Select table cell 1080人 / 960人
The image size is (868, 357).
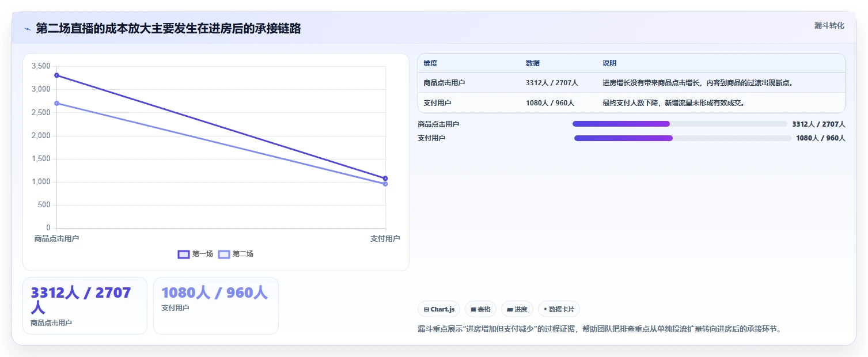(x=550, y=103)
